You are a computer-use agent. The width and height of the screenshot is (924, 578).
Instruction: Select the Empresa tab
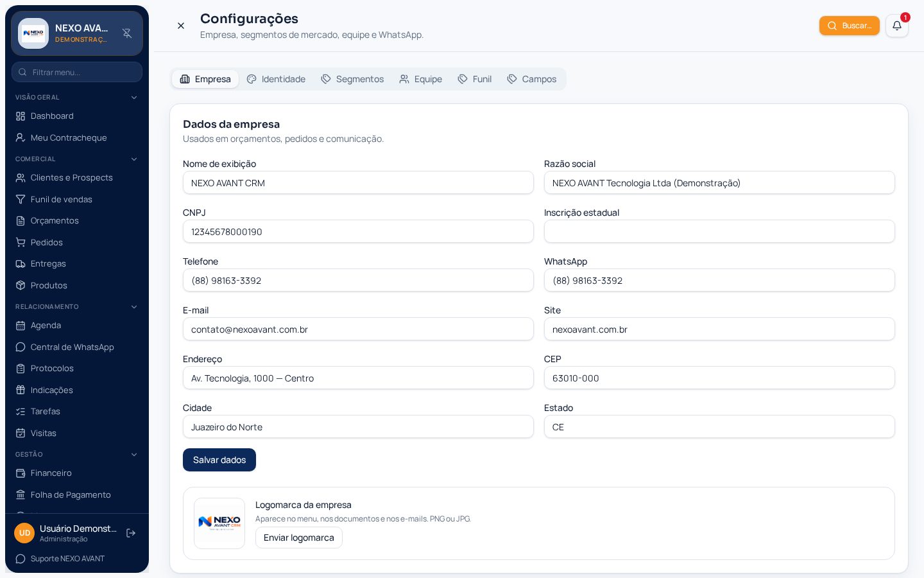pos(205,79)
